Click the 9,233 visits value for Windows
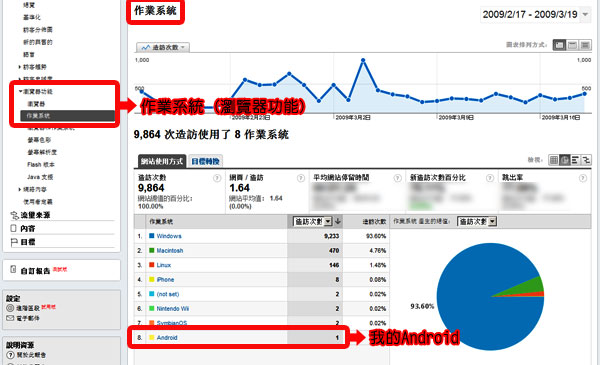Image resolution: width=600 pixels, height=365 pixels. tap(331, 236)
